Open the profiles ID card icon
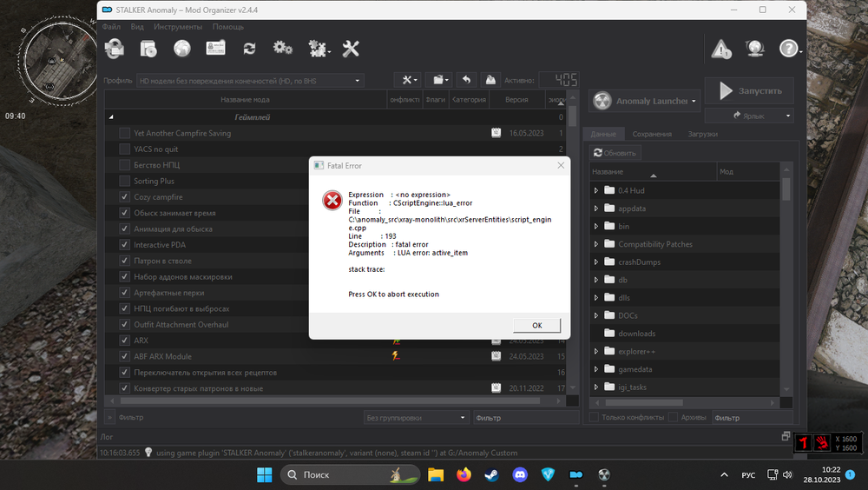 (x=215, y=49)
